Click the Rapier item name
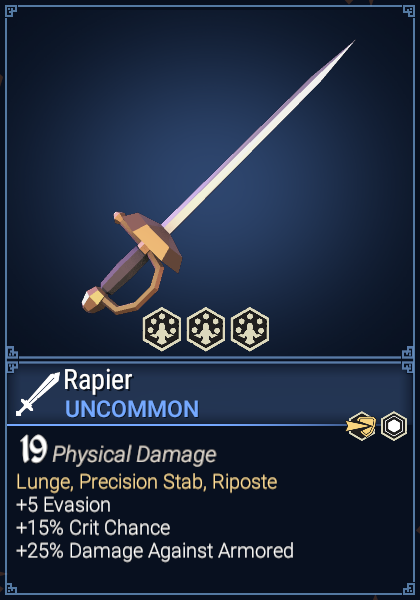Image resolution: width=420 pixels, height=600 pixels. [x=98, y=380]
